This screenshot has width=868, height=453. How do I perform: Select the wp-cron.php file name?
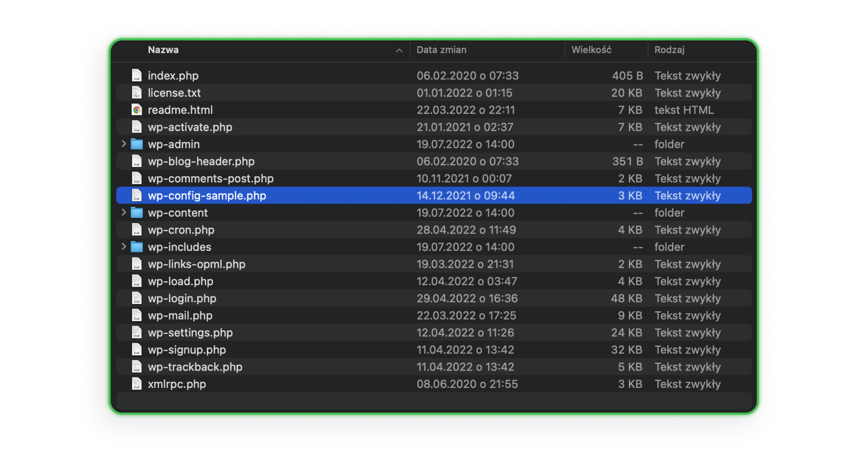[x=181, y=230]
